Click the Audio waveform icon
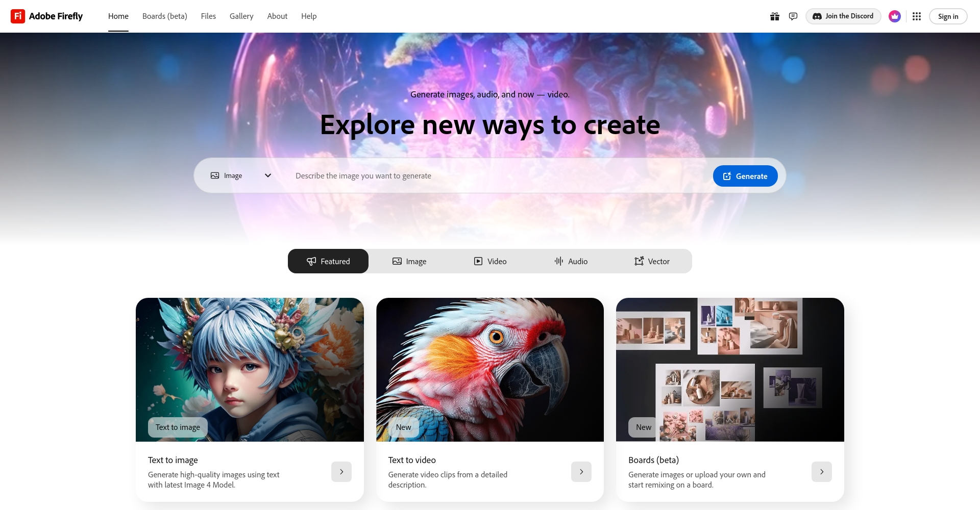980x510 pixels. pyautogui.click(x=559, y=261)
